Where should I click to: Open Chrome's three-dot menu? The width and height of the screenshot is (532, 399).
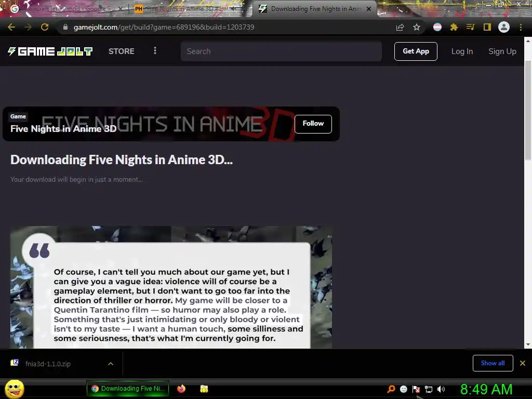(521, 27)
